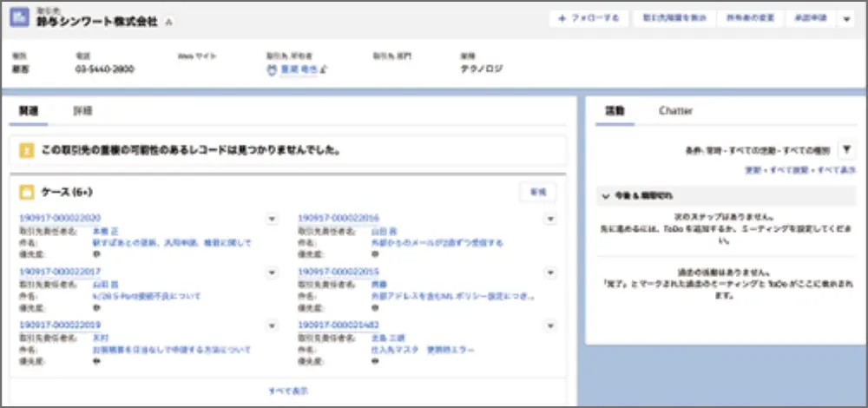Collapse the 今後 & 期限切れ section

pos(606,196)
